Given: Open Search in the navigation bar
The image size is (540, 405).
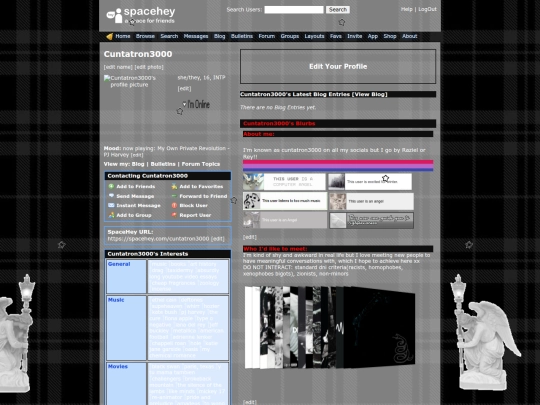Looking at the screenshot, I should click(x=169, y=36).
